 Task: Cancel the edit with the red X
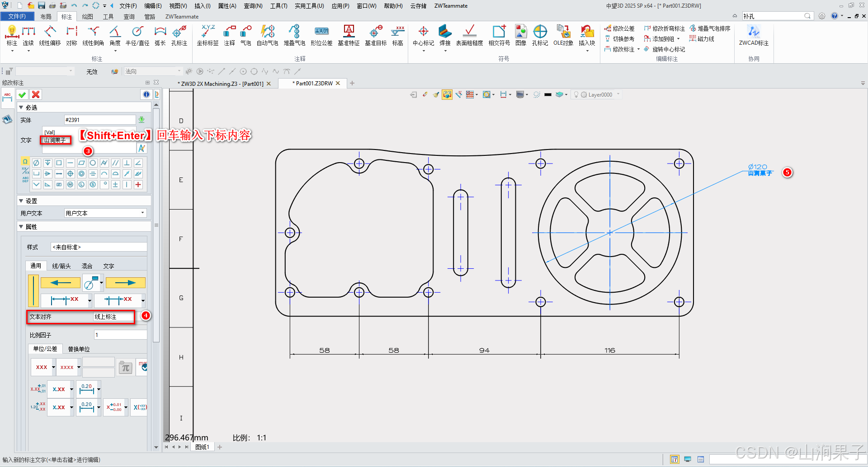[36, 94]
